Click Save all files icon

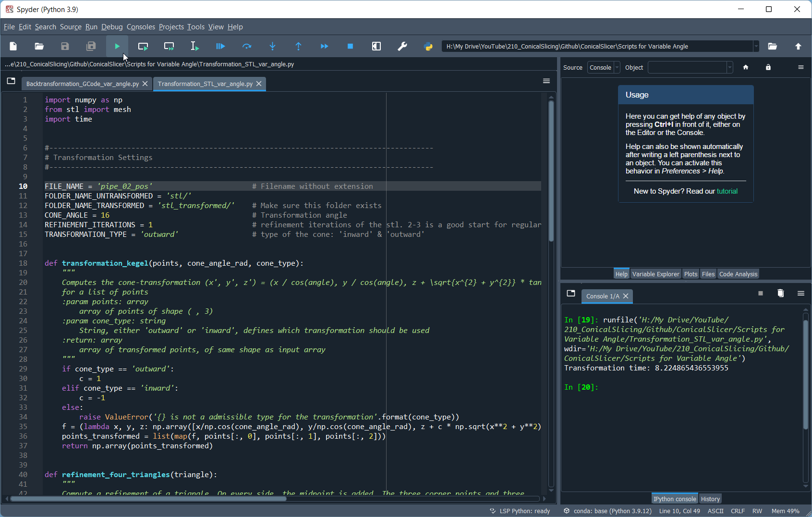click(91, 47)
